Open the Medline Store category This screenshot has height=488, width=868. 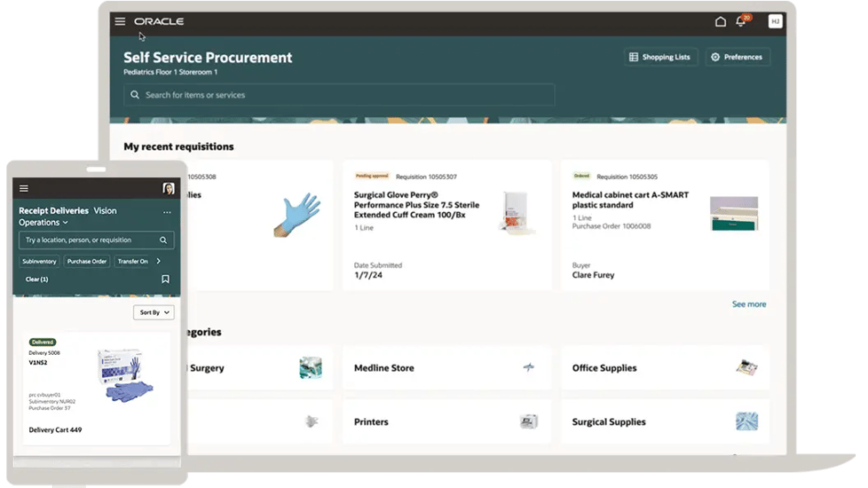446,368
